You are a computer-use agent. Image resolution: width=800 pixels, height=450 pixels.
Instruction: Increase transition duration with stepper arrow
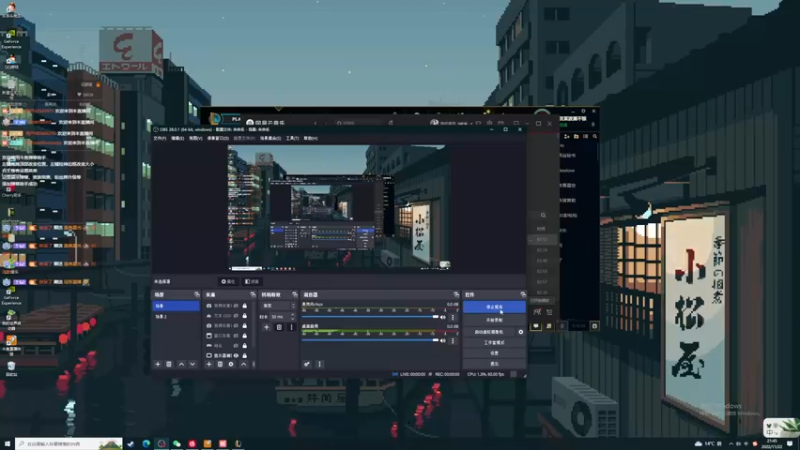click(x=293, y=315)
